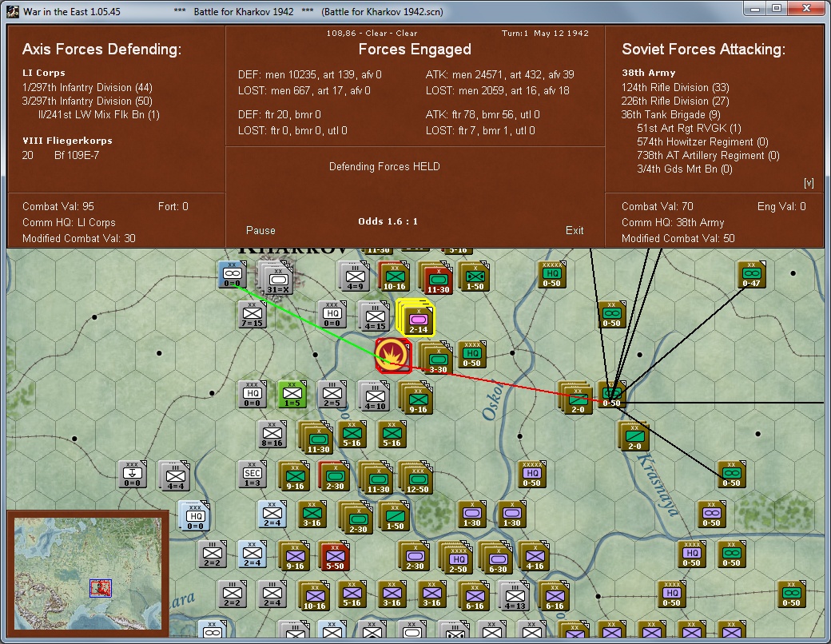
Task: Select the blue 0=0 airbase unit near Kharkov
Action: 233,276
